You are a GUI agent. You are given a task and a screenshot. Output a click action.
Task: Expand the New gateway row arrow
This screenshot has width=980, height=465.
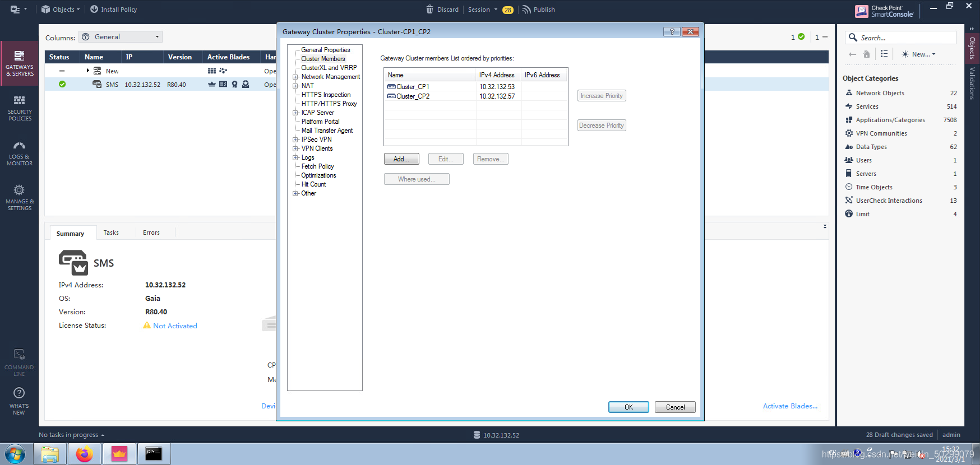(x=88, y=71)
